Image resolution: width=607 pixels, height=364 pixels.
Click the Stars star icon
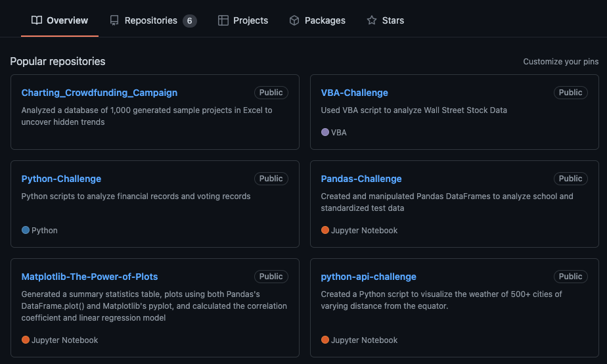pos(372,20)
